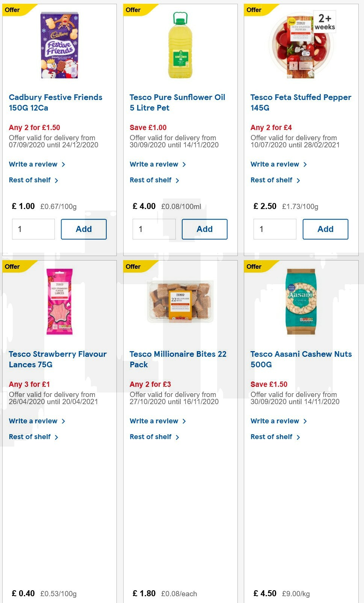Add Cadbury Festive Friends to the basket
The image size is (364, 603).
[84, 229]
